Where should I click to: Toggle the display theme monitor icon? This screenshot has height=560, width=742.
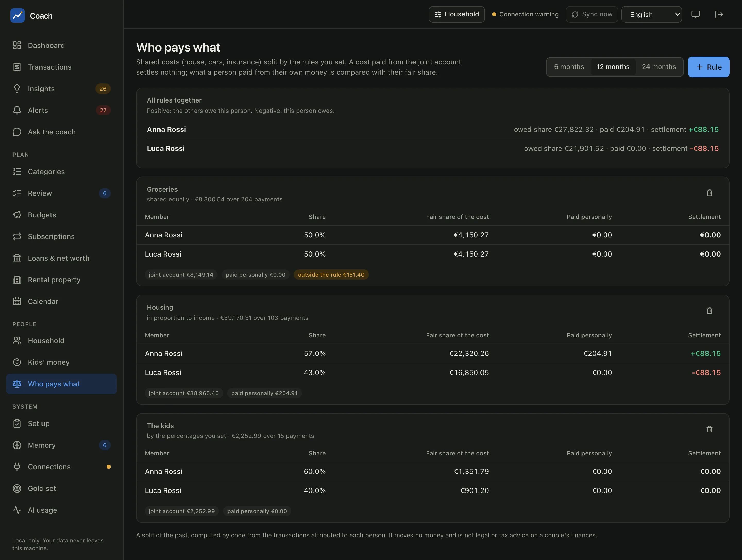tap(695, 14)
